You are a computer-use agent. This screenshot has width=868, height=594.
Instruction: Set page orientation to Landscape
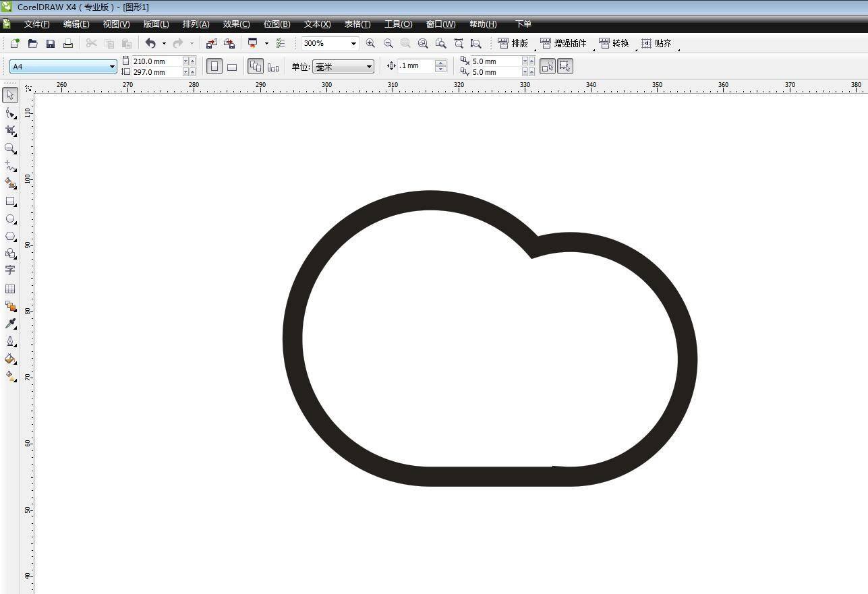coord(232,66)
